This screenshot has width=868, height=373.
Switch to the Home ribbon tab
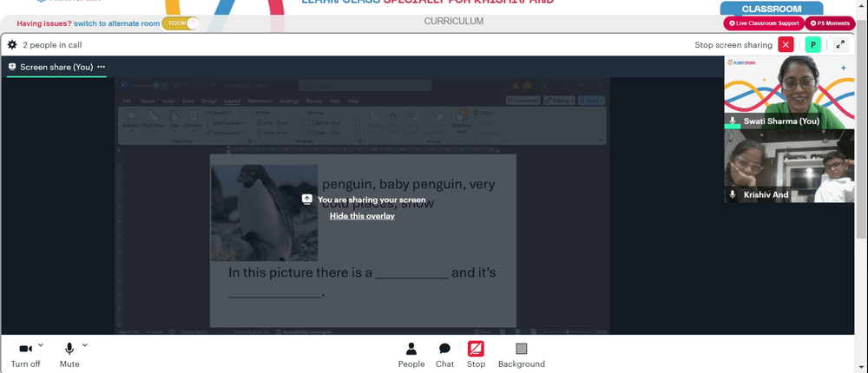tap(148, 101)
